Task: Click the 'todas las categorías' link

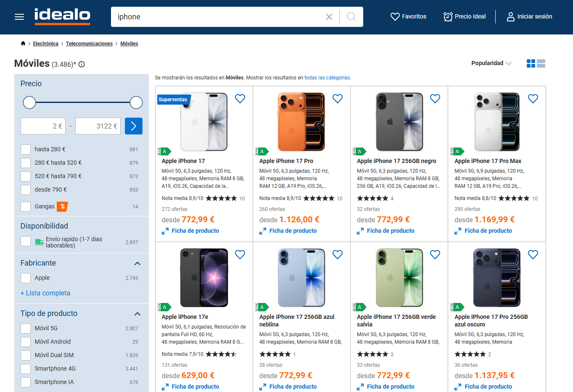Action: [327, 78]
